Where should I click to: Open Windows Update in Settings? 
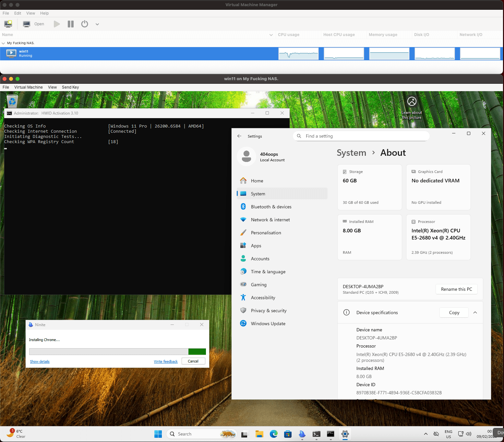coord(282,324)
